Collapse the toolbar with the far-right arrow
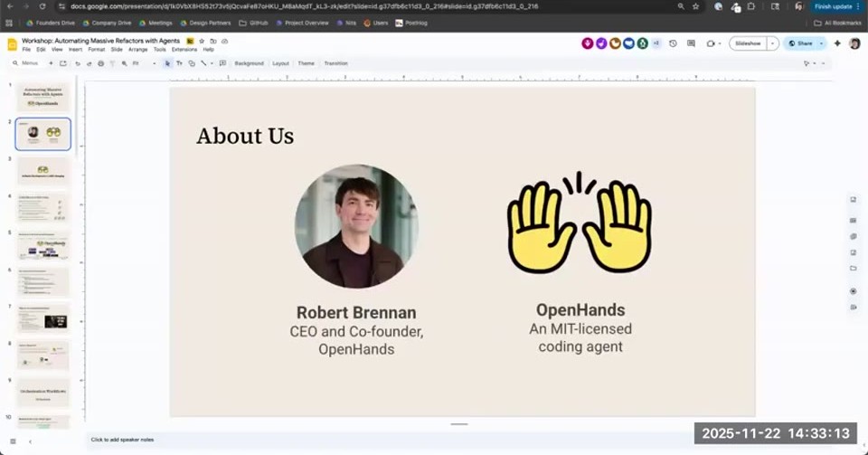The height and width of the screenshot is (455, 868). pos(823,63)
